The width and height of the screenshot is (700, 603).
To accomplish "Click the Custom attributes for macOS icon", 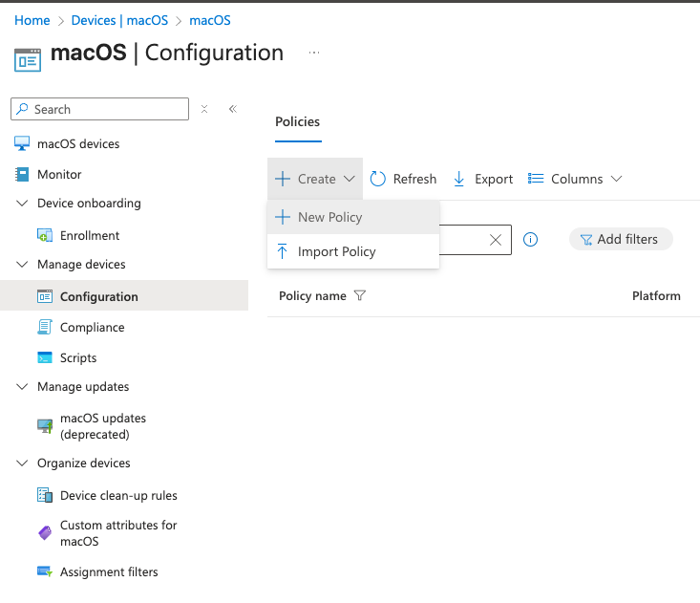I will (45, 533).
